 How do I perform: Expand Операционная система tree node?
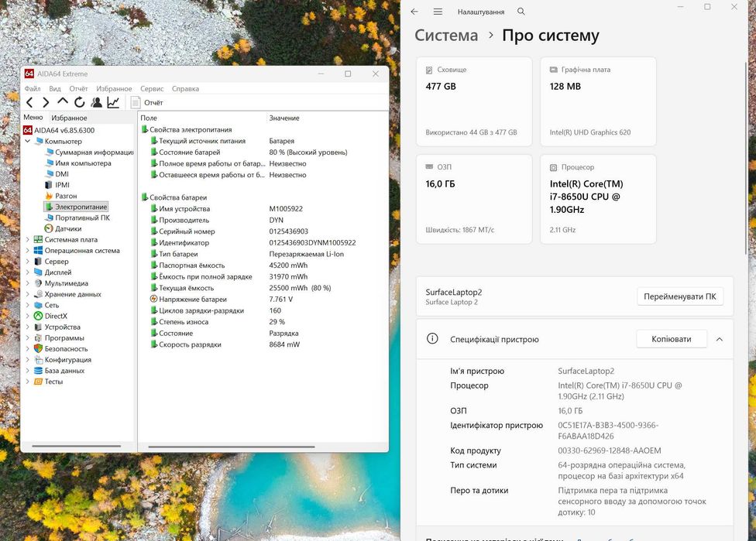tap(27, 251)
